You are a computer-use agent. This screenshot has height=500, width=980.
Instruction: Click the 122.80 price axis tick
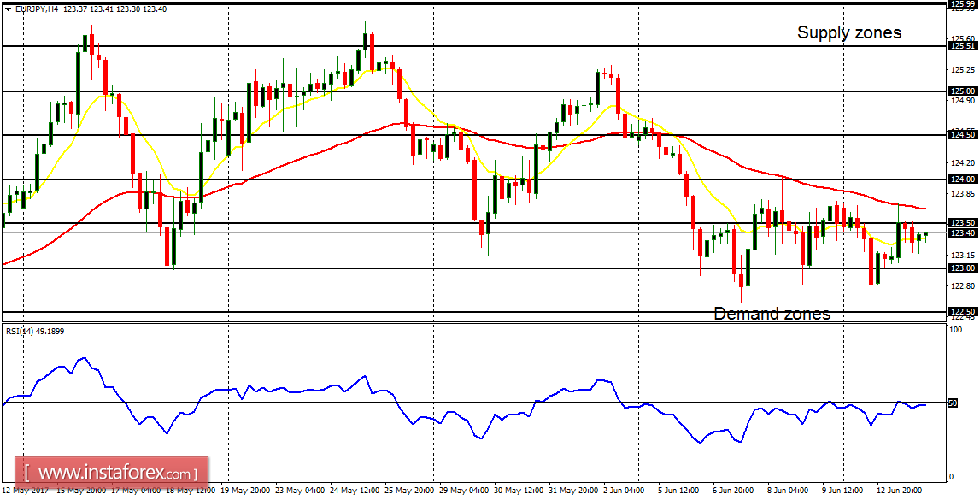(963, 287)
